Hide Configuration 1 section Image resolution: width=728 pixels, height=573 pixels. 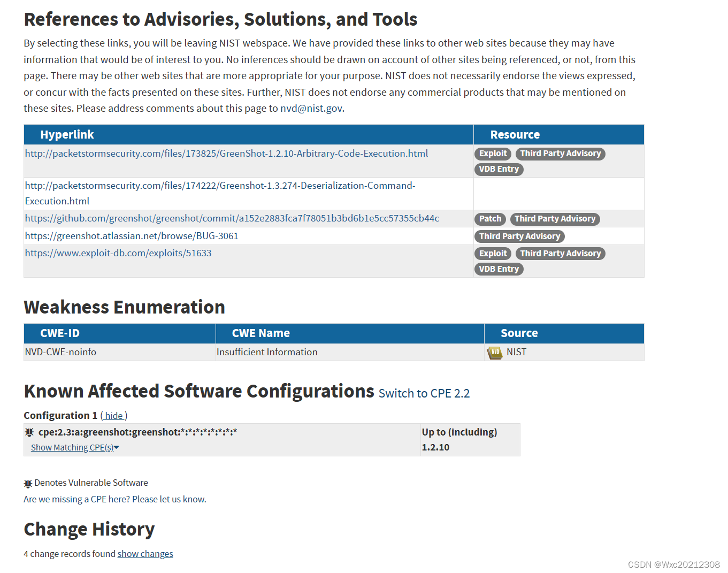[114, 416]
